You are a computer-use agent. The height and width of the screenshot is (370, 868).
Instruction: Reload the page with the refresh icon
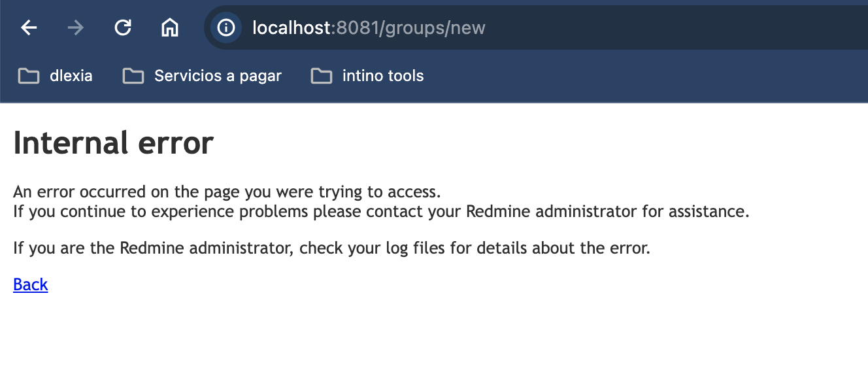click(x=123, y=27)
